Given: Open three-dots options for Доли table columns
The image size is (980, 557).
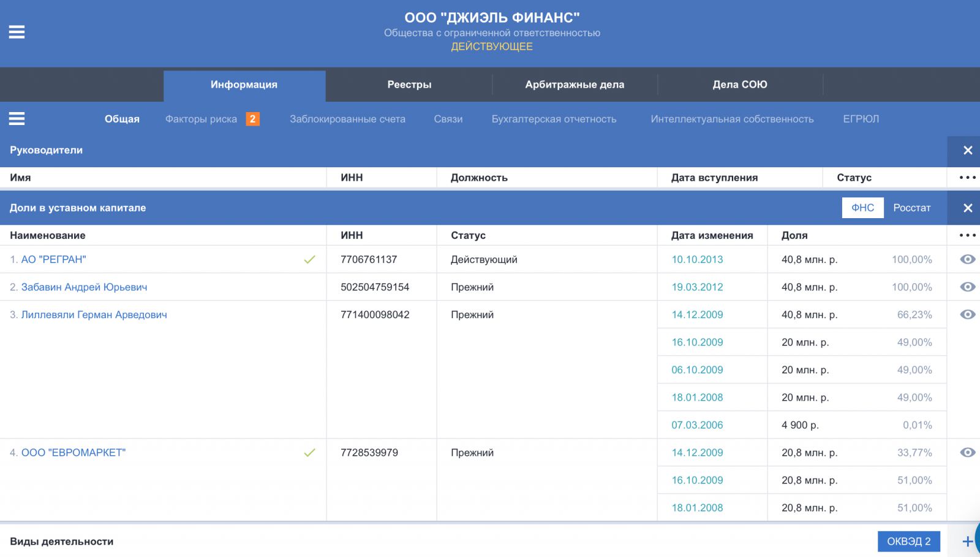Looking at the screenshot, I should click(x=968, y=235).
